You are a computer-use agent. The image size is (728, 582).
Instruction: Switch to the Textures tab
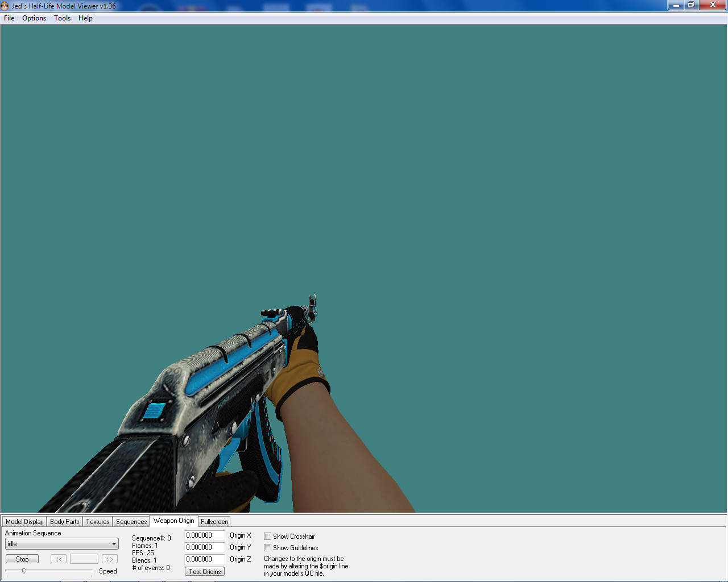(98, 521)
